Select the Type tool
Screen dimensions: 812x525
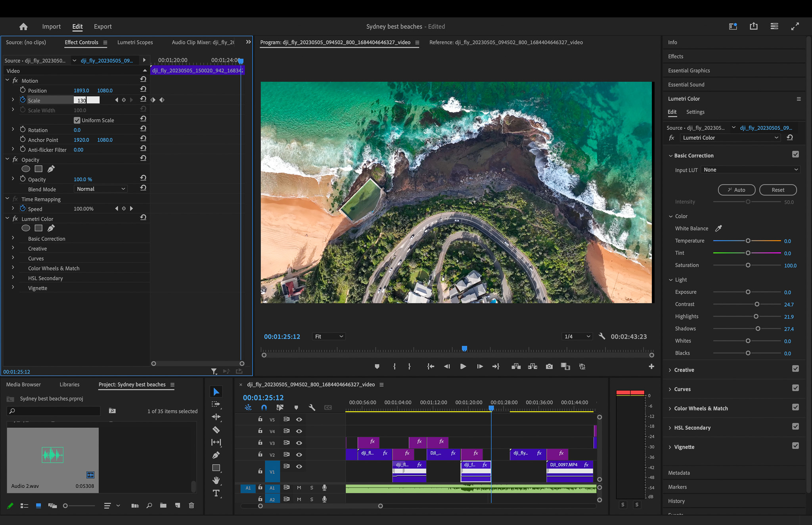point(216,493)
